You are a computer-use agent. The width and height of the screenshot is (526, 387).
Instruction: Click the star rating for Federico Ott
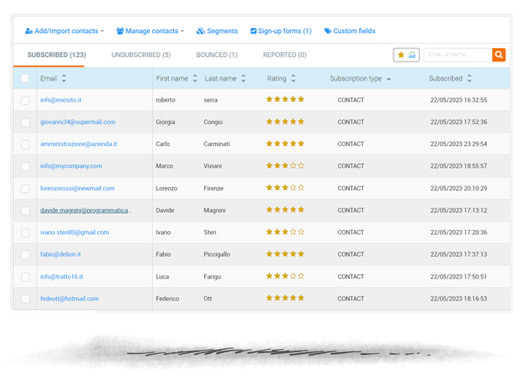coord(285,298)
